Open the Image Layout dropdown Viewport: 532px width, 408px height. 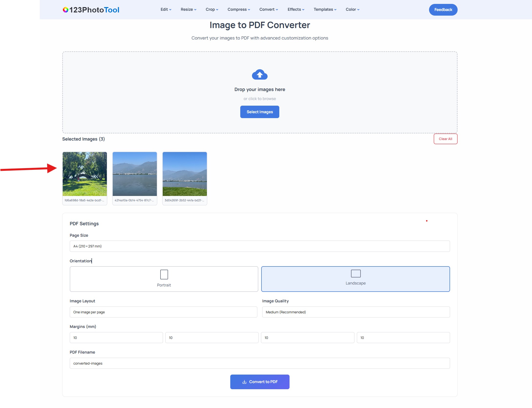[x=163, y=312]
